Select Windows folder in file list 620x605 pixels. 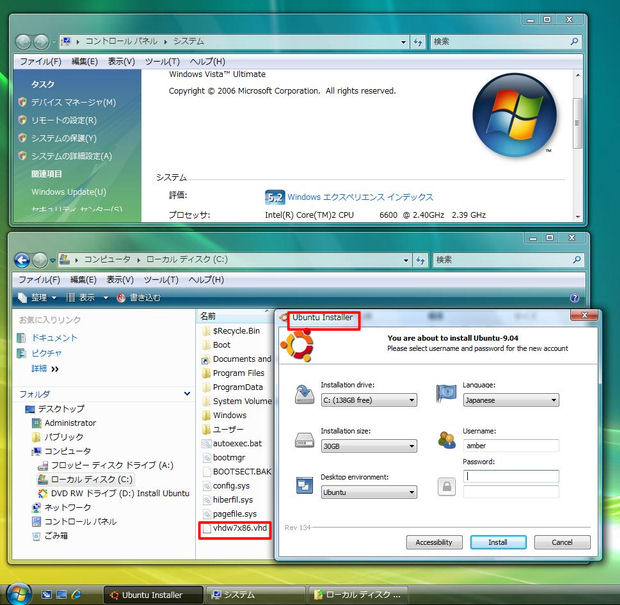coord(229,415)
